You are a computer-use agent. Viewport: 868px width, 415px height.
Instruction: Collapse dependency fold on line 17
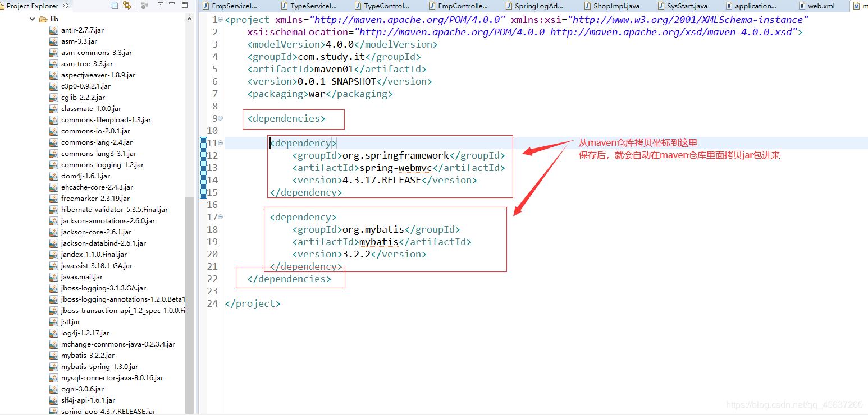click(220, 217)
